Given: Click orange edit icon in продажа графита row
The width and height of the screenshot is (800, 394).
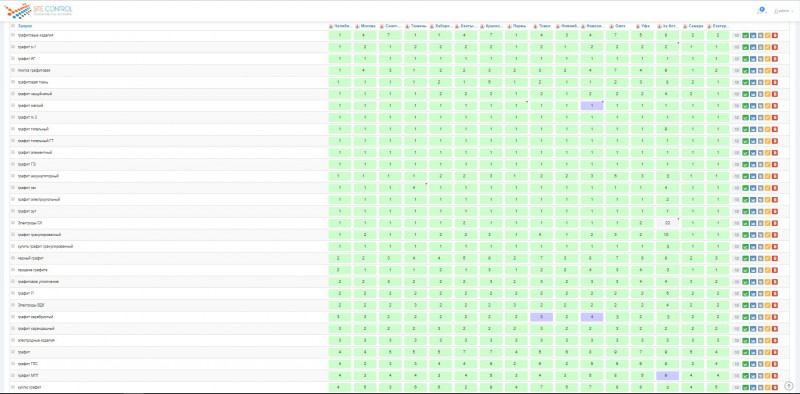Looking at the screenshot, I should [x=767, y=270].
